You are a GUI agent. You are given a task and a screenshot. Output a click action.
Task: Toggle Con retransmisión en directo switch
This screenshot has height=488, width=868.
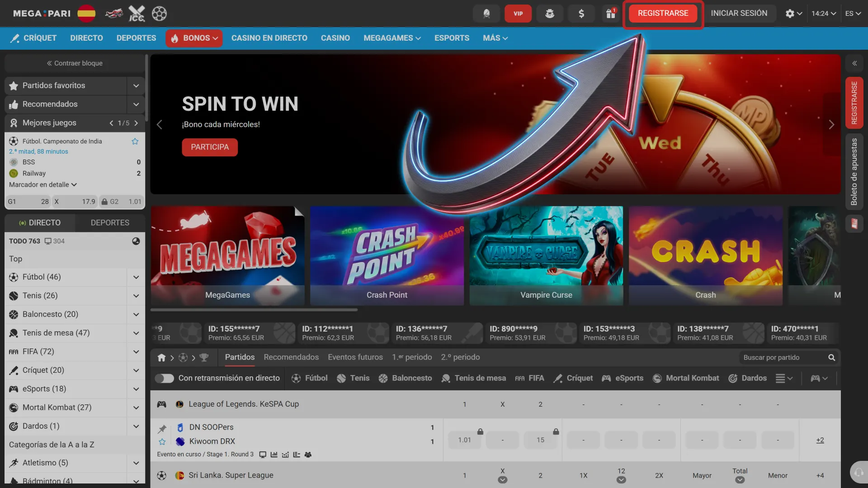[x=165, y=379]
